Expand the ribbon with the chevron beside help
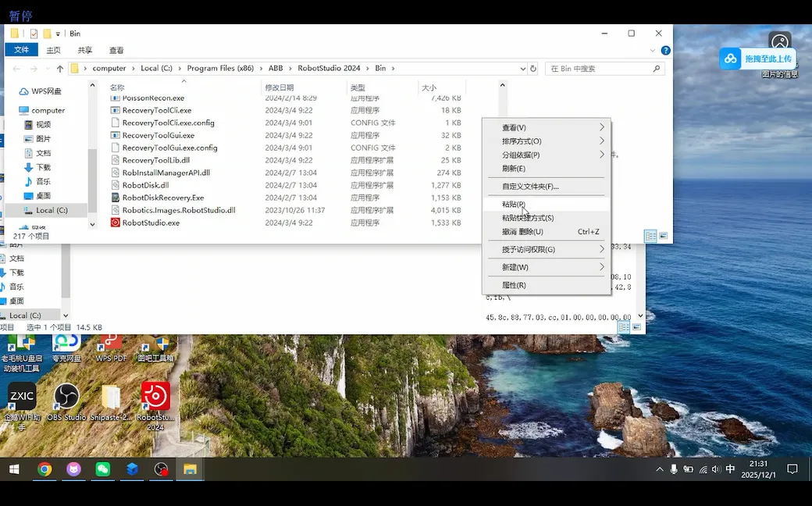The image size is (812, 506). [x=653, y=50]
